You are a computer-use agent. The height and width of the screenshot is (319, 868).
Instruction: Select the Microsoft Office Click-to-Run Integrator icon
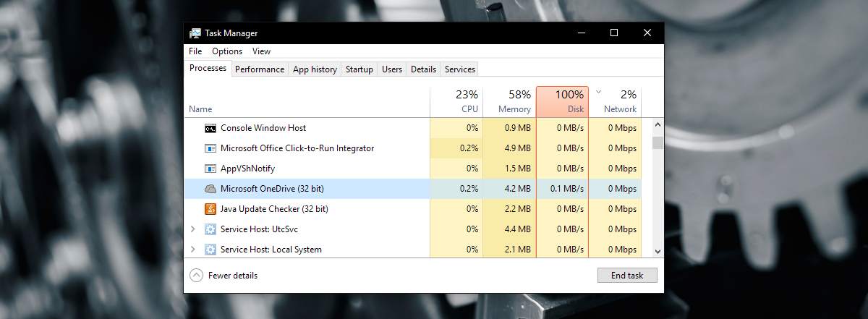(x=210, y=148)
